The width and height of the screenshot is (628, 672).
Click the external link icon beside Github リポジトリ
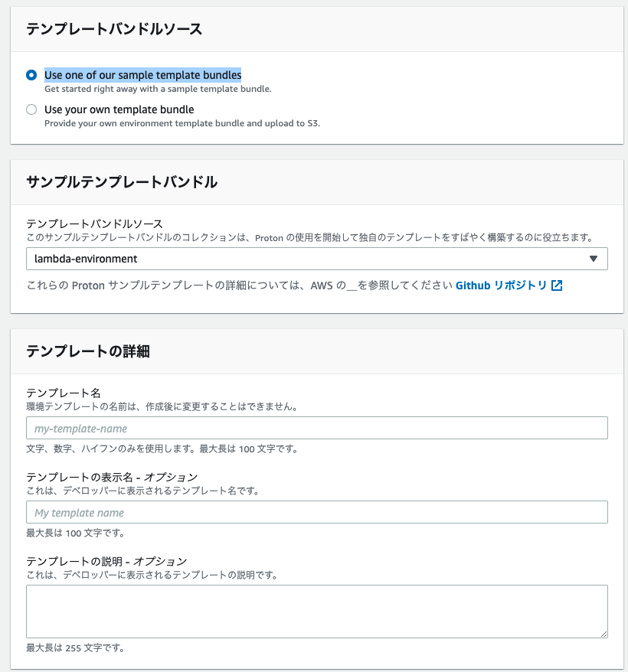[555, 285]
